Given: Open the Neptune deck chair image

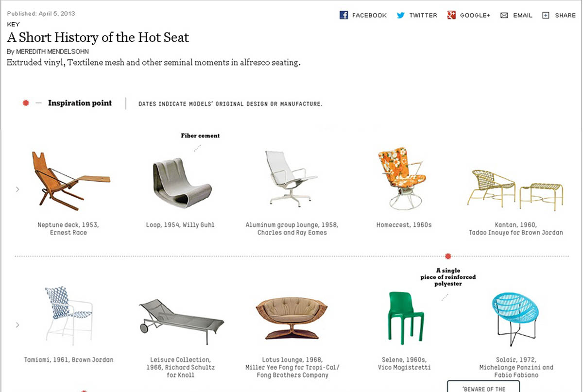Looking at the screenshot, I should click(68, 181).
